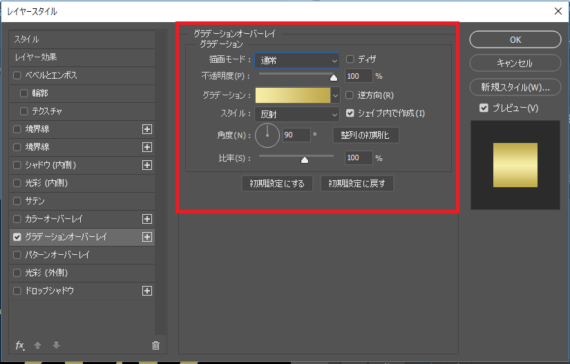Click the trash delete effect icon
The height and width of the screenshot is (364, 570).
pos(156,345)
